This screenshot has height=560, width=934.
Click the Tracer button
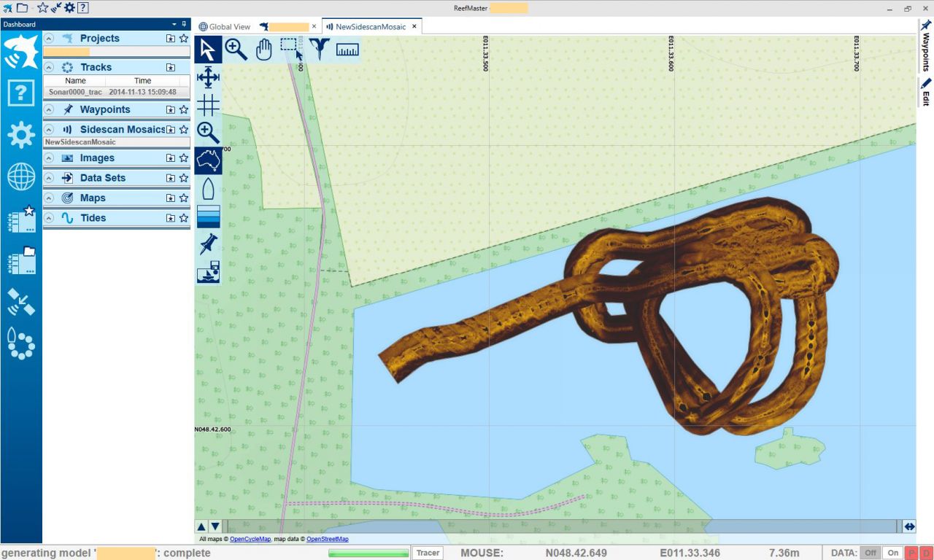point(428,553)
